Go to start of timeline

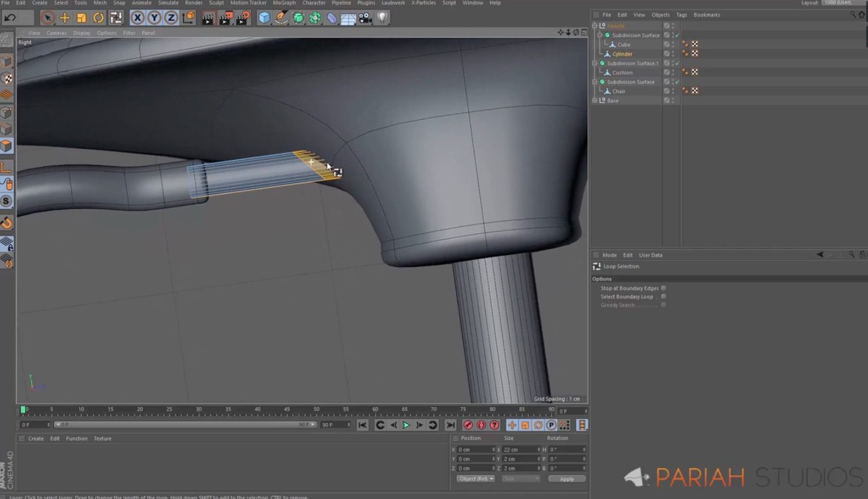point(362,425)
